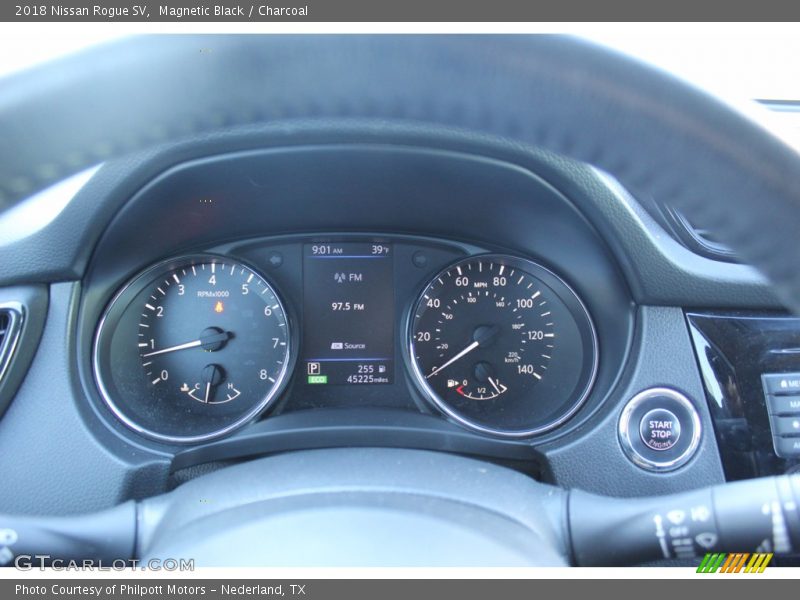
Task: Tap the fuel pump icon beside 255
Action: click(x=382, y=368)
